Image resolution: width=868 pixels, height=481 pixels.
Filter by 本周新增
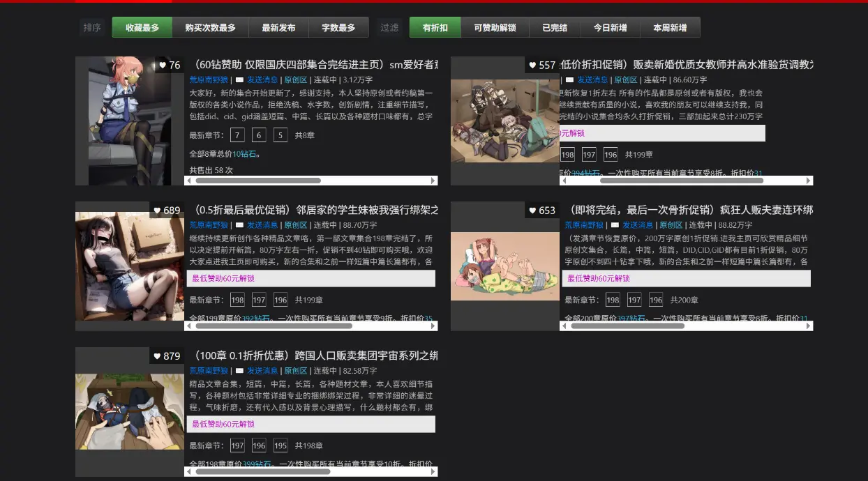click(x=670, y=28)
